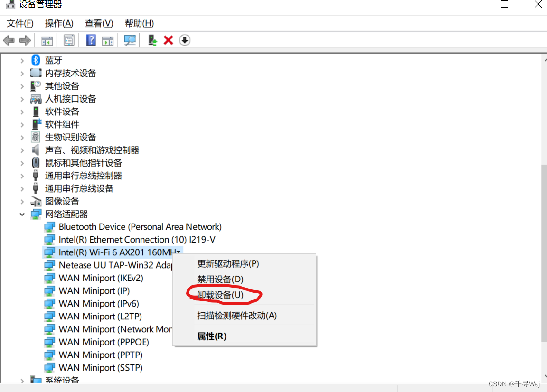Click the update device driver toolbar icon
The height and width of the screenshot is (392, 547).
(x=152, y=40)
